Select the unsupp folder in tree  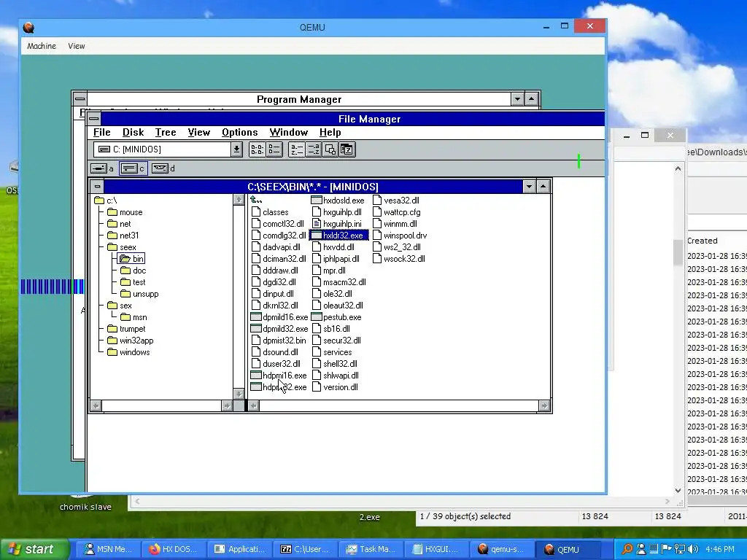point(139,294)
